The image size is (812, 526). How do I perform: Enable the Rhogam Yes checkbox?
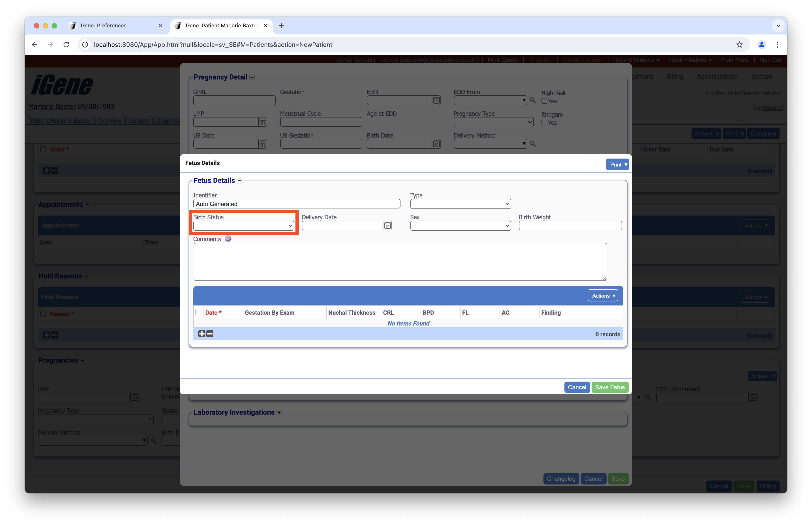(x=545, y=123)
